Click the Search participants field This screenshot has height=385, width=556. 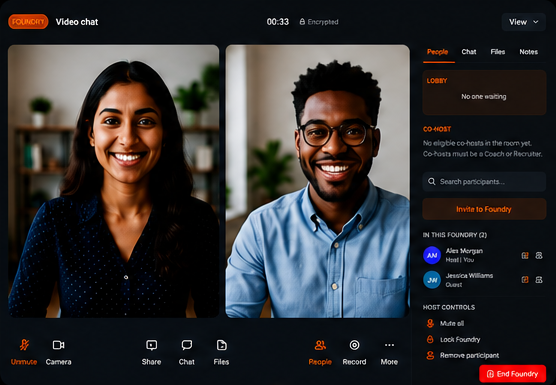pos(484,182)
